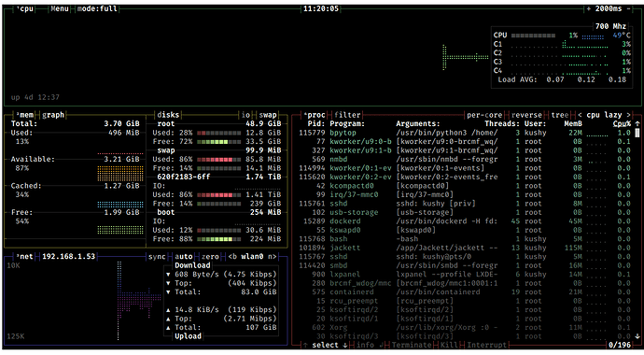Click the Load AVG readout

(562, 79)
